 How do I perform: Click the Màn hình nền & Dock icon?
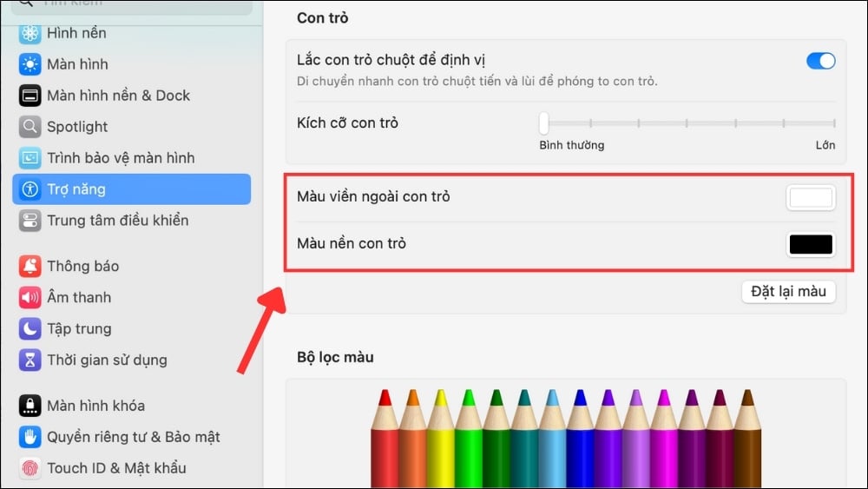(x=30, y=96)
